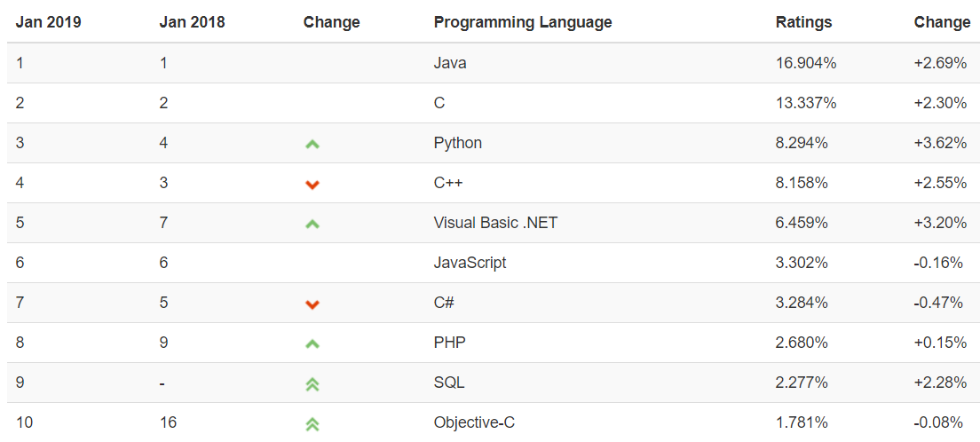Click the +3.62% change value for Python
Image resolution: width=980 pixels, height=442 pixels.
tap(940, 143)
